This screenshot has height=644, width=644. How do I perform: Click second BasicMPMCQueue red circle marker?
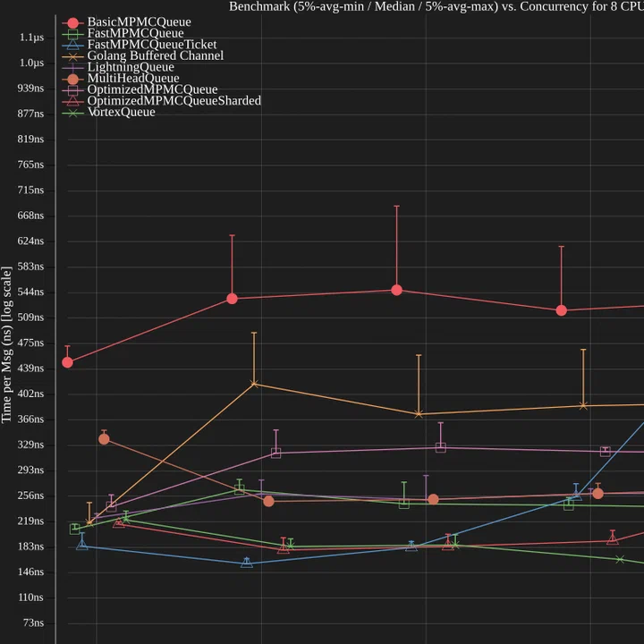pos(232,299)
